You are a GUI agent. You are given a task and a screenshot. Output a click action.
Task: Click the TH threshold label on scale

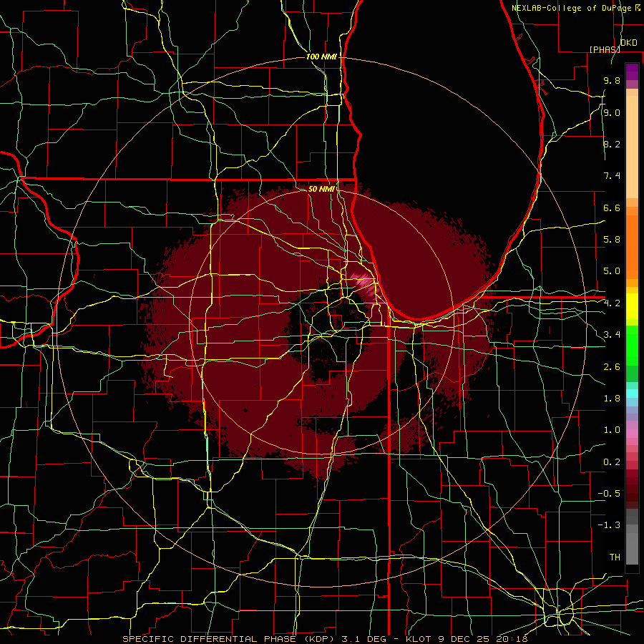(x=615, y=557)
